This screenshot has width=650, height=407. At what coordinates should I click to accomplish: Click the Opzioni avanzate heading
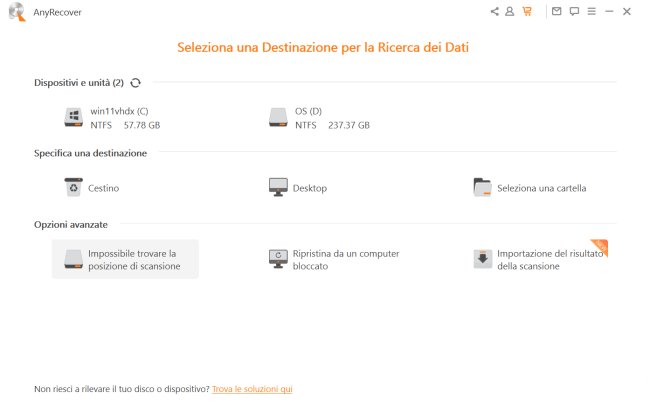[71, 225]
